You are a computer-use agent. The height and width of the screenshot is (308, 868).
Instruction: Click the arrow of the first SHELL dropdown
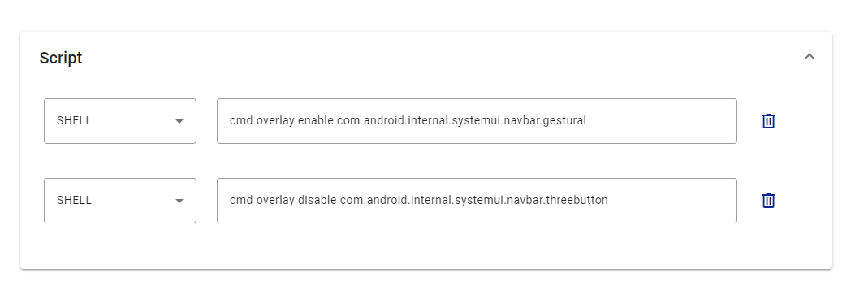pos(179,121)
